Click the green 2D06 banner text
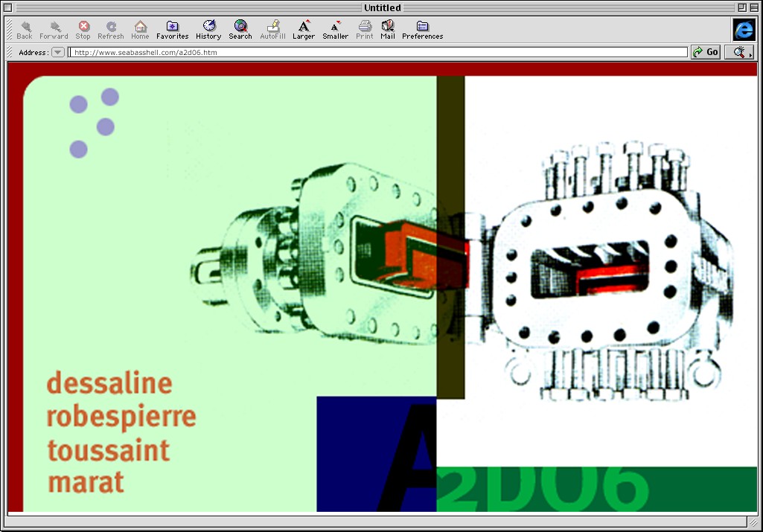Screen dimensions: 763x532 [x=543, y=489]
